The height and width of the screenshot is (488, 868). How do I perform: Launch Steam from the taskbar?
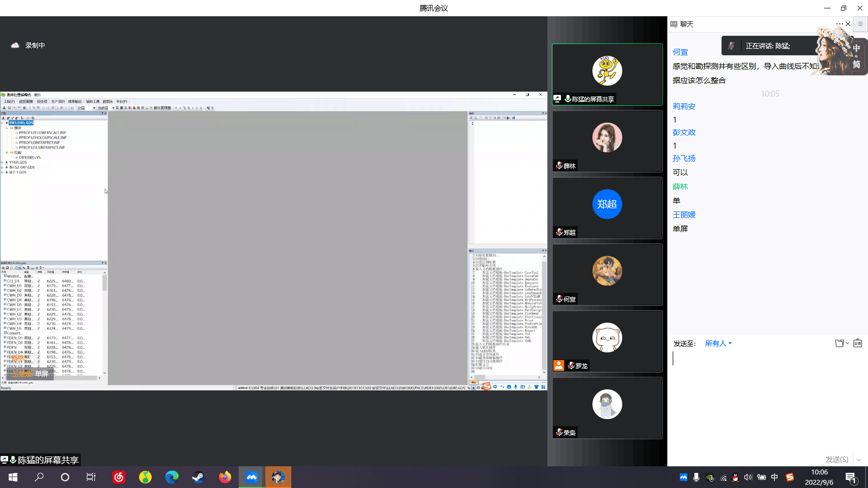pos(198,477)
